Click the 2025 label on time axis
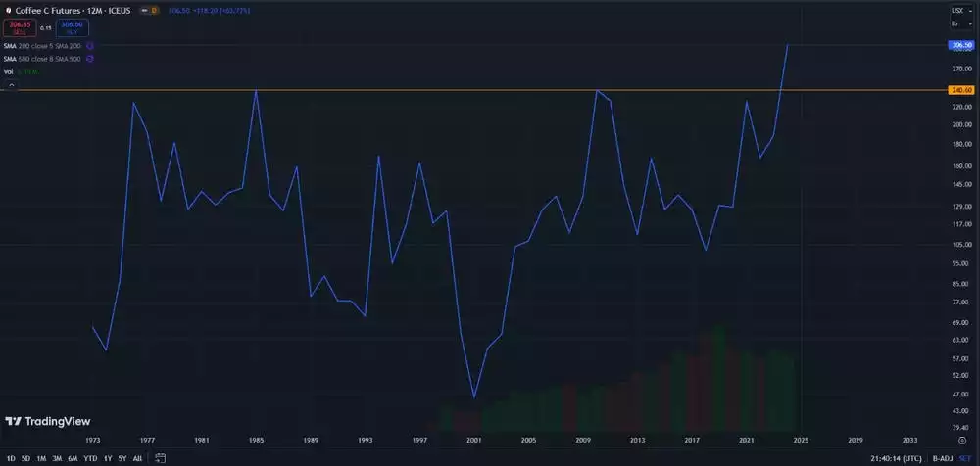Viewport: 980px width, 466px height. tap(801, 441)
